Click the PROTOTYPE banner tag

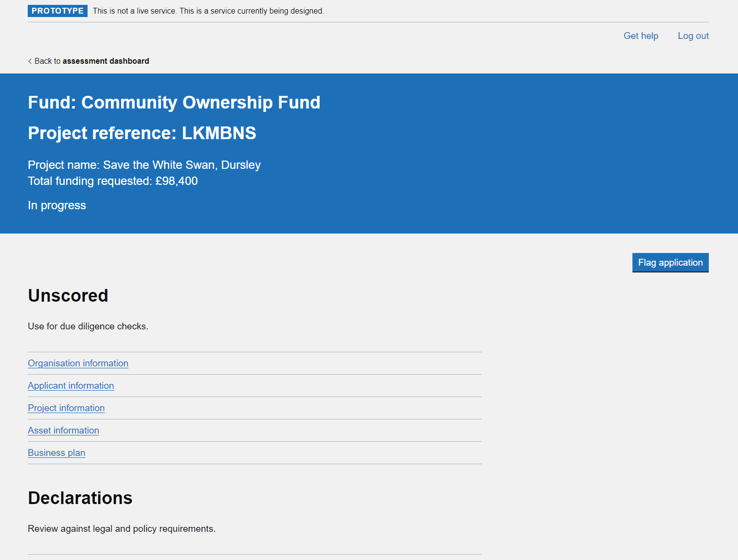[57, 11]
